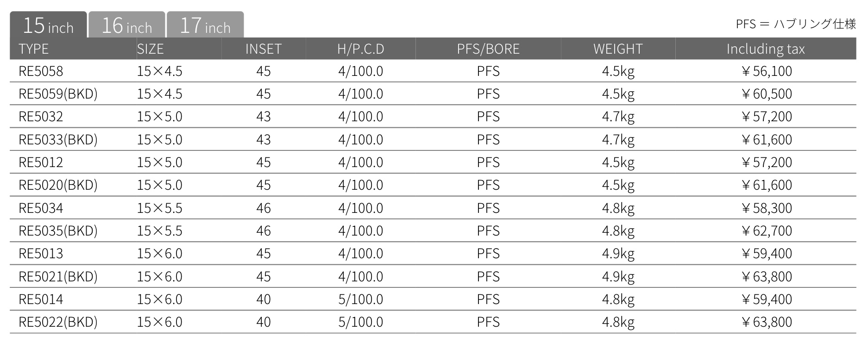Click the WEIGHT column header

click(618, 49)
